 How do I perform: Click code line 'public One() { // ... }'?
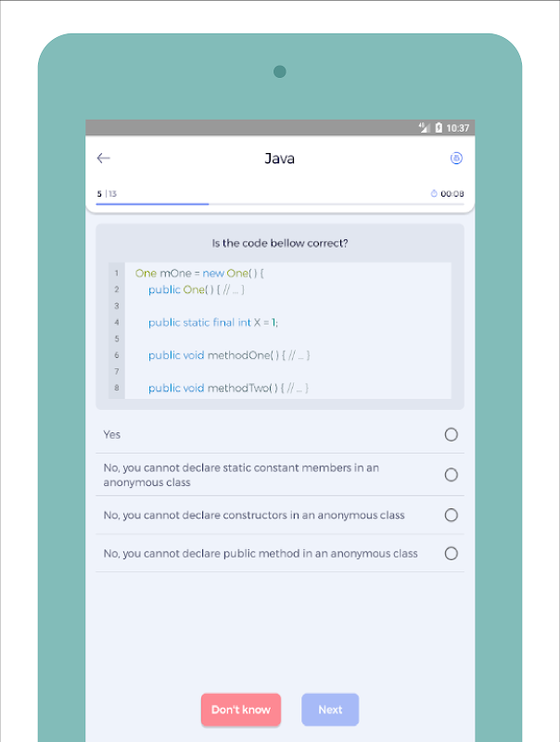click(x=197, y=289)
